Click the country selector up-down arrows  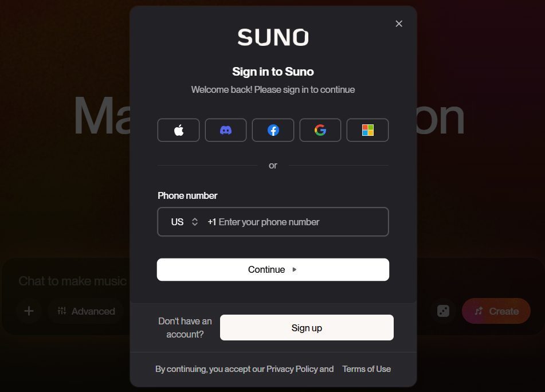pyautogui.click(x=195, y=222)
